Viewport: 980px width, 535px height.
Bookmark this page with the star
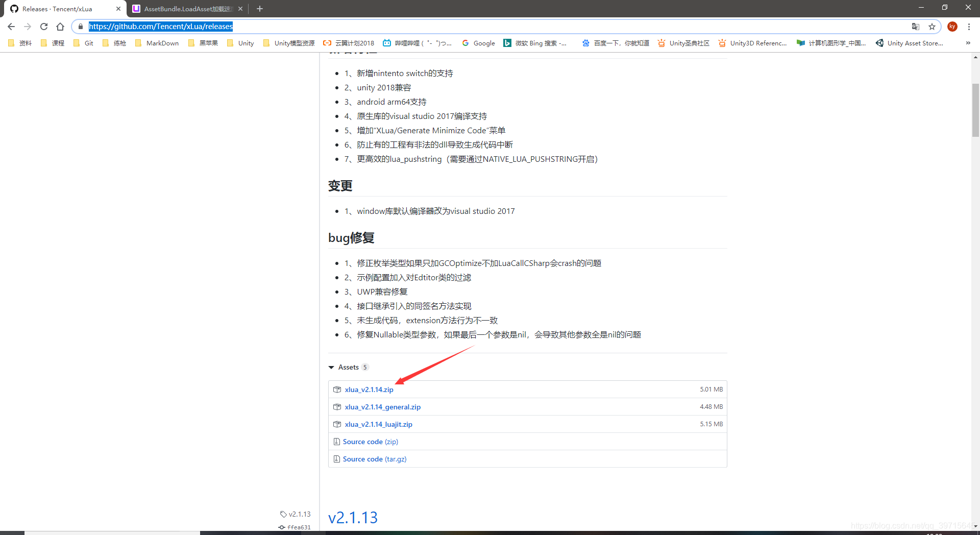point(932,27)
